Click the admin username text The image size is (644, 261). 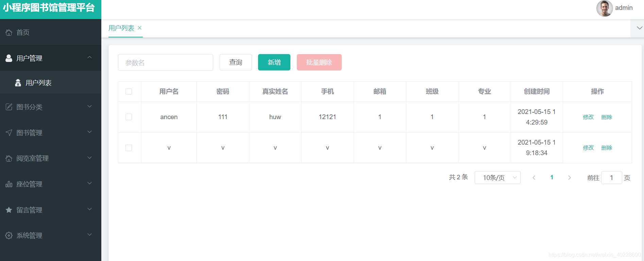(x=624, y=7)
